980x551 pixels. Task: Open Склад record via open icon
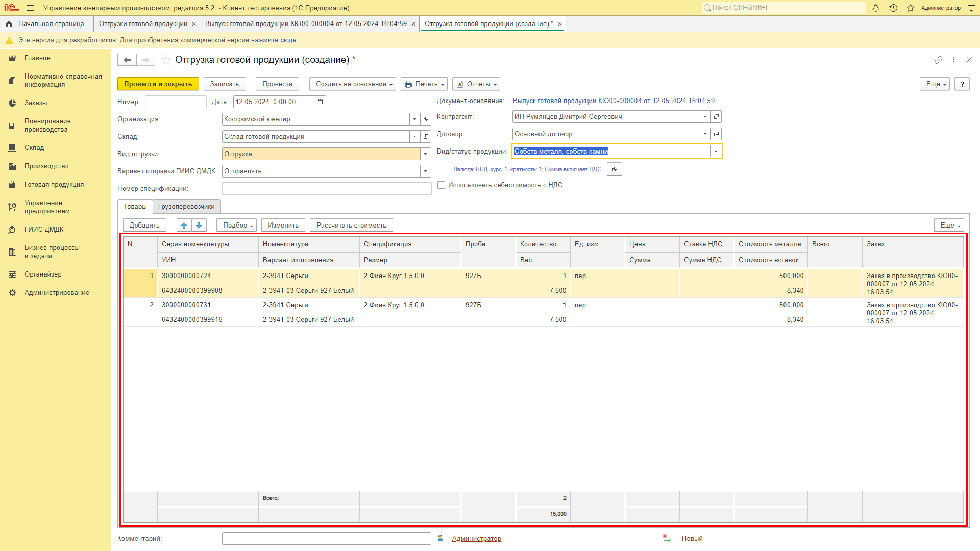[426, 137]
